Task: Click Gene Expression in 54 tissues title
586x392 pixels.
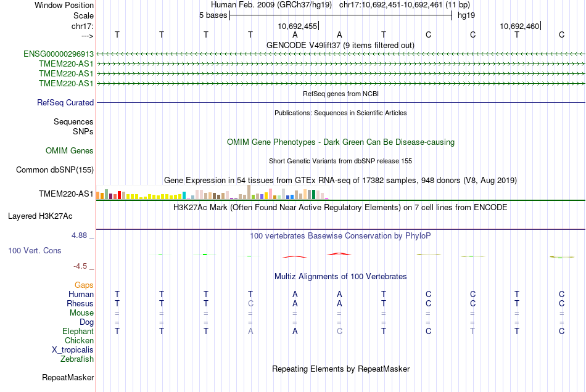Action: [x=340, y=181]
